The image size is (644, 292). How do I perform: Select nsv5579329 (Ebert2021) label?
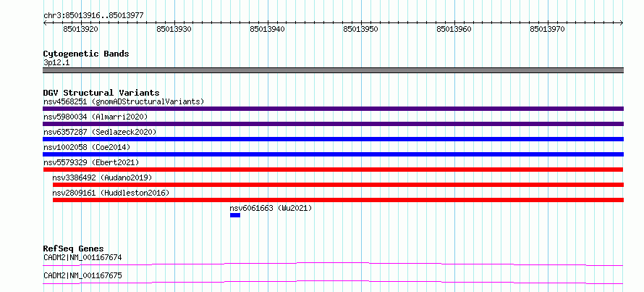(x=91, y=162)
